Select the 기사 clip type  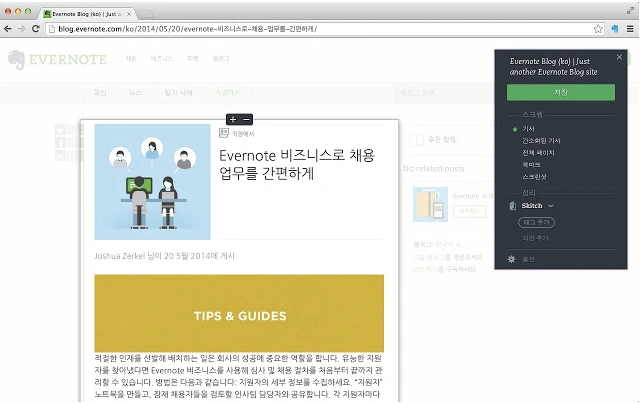[x=528, y=129]
